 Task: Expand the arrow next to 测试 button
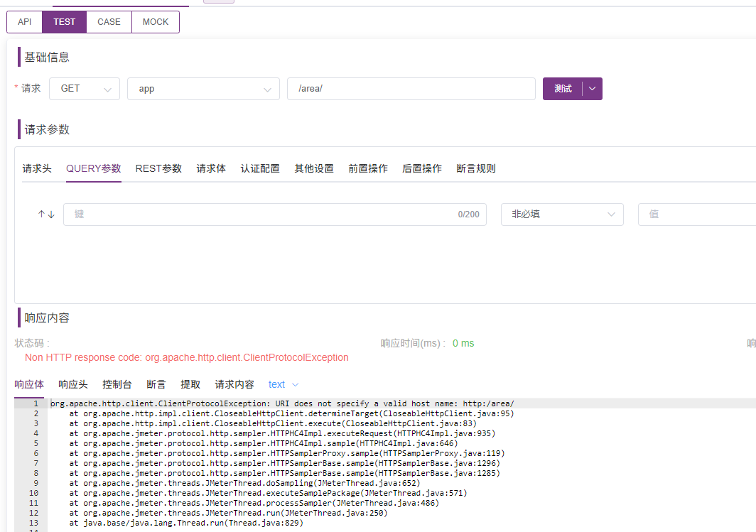(x=593, y=89)
